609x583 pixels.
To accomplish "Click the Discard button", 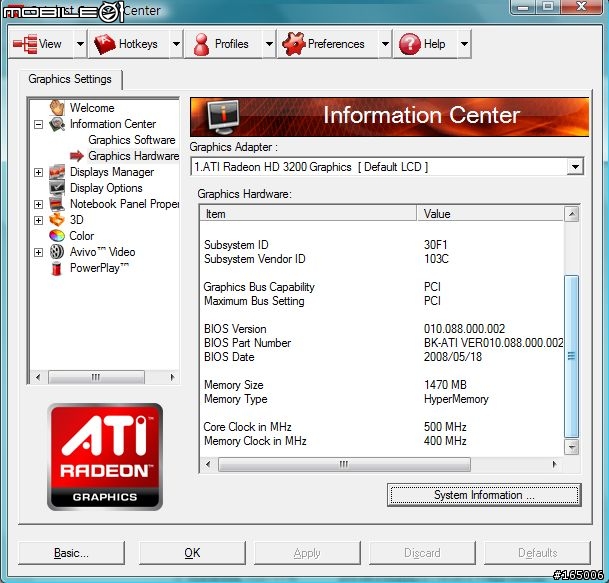I will point(422,553).
